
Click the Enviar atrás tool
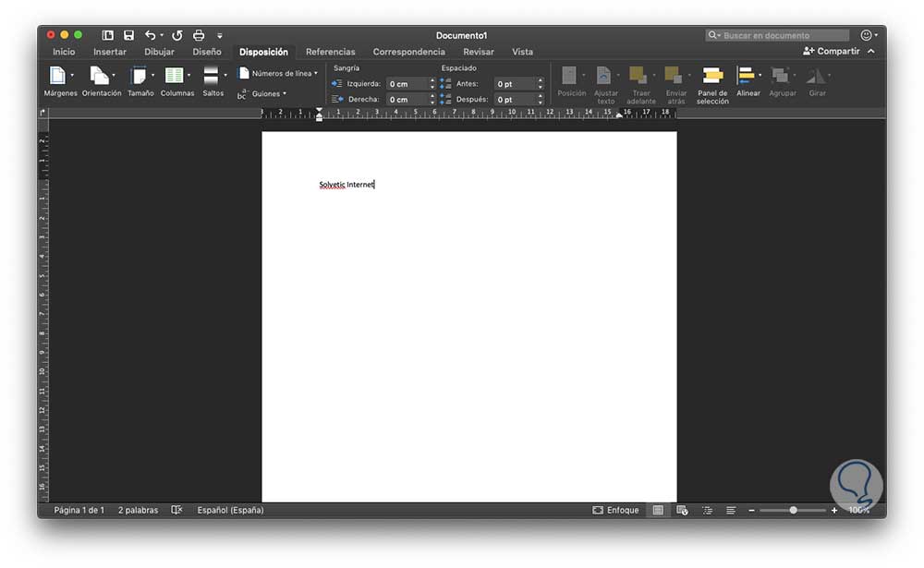[676, 85]
